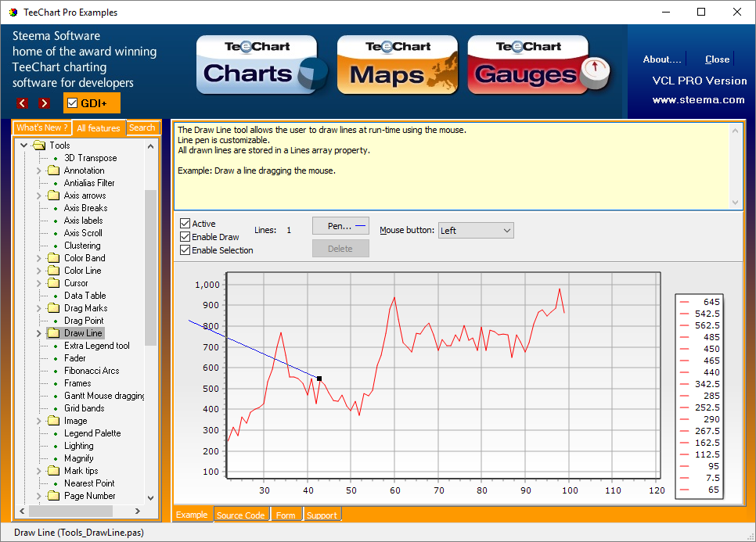The image size is (756, 542).
Task: Click the tree scroll down arrow
Action: [150, 497]
